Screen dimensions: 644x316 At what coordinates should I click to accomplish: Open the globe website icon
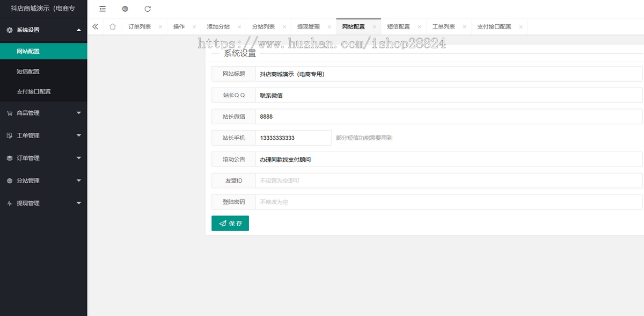125,9
